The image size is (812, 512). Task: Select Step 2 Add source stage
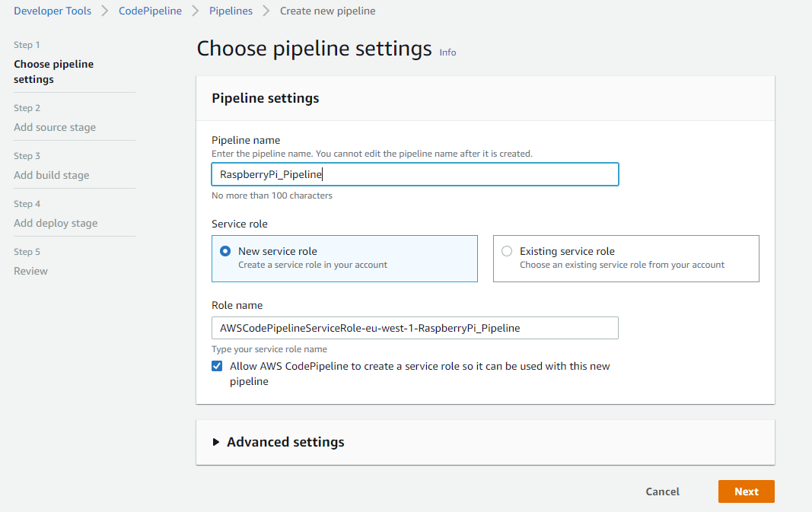tap(54, 127)
